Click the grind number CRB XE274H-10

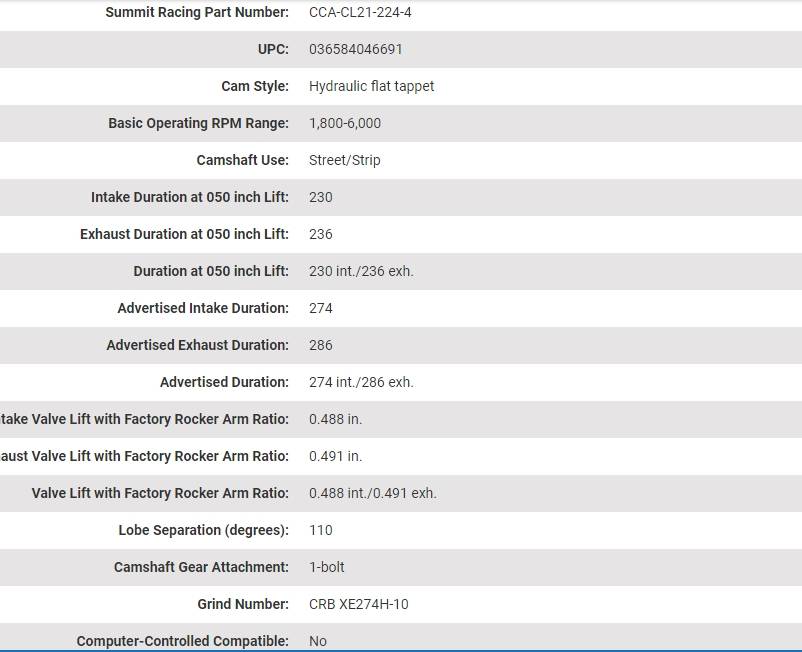359,604
